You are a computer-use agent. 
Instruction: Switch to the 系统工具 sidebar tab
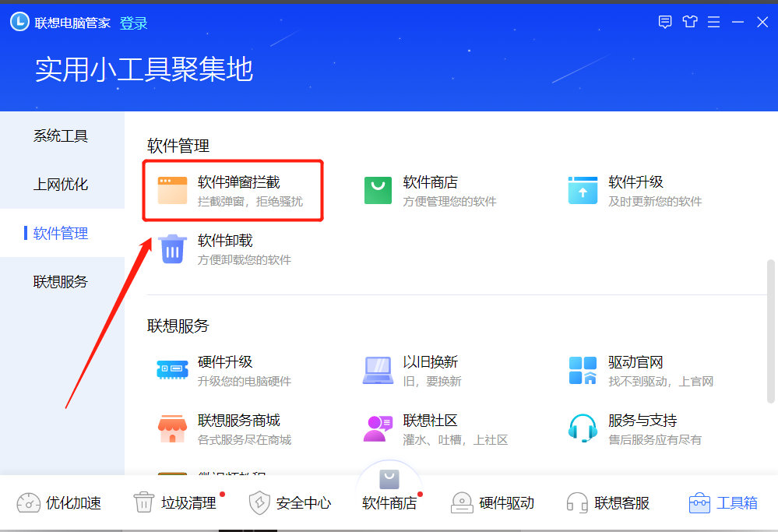[x=60, y=135]
